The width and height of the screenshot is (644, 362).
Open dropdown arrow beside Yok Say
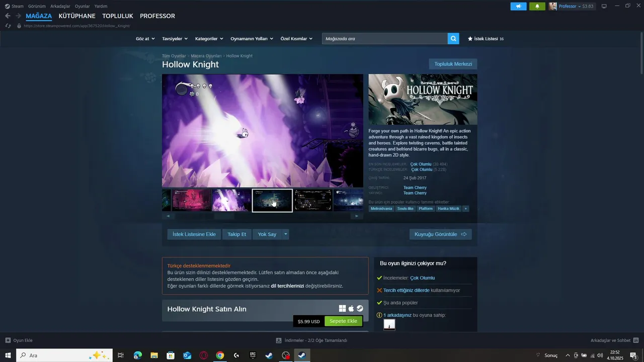click(x=285, y=234)
